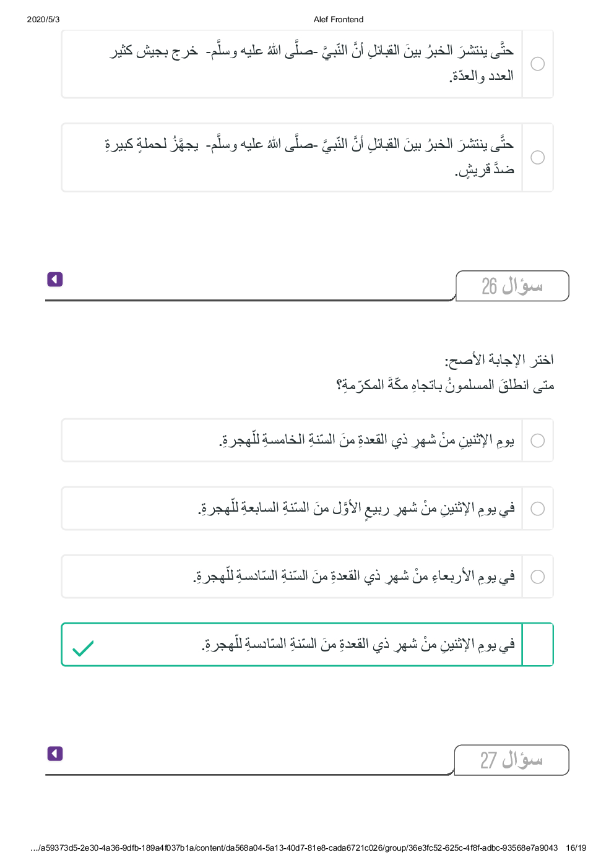Click answer text 'يجهز لحملة كبيرة ضد قريش'
The width and height of the screenshot is (614, 868).
point(309,157)
